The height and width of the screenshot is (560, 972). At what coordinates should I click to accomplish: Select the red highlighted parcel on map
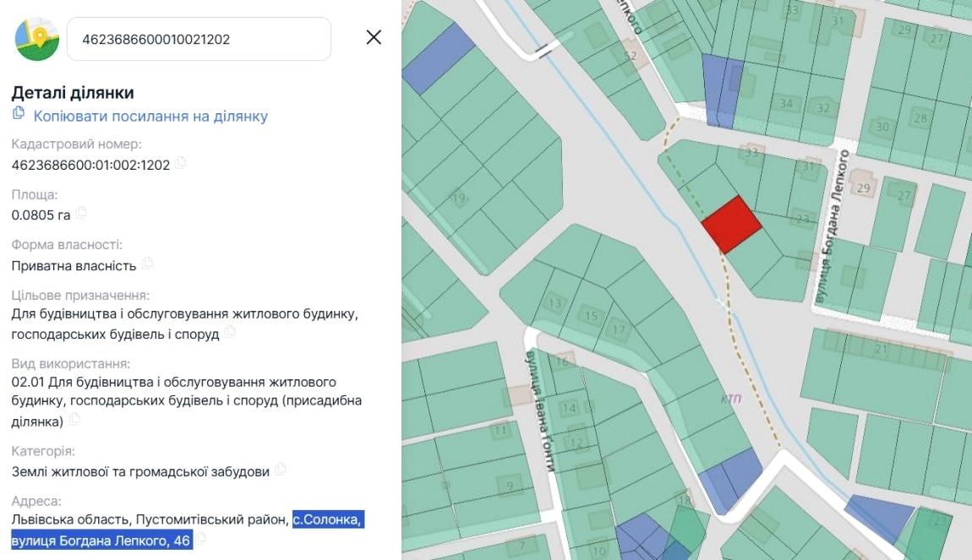732,224
